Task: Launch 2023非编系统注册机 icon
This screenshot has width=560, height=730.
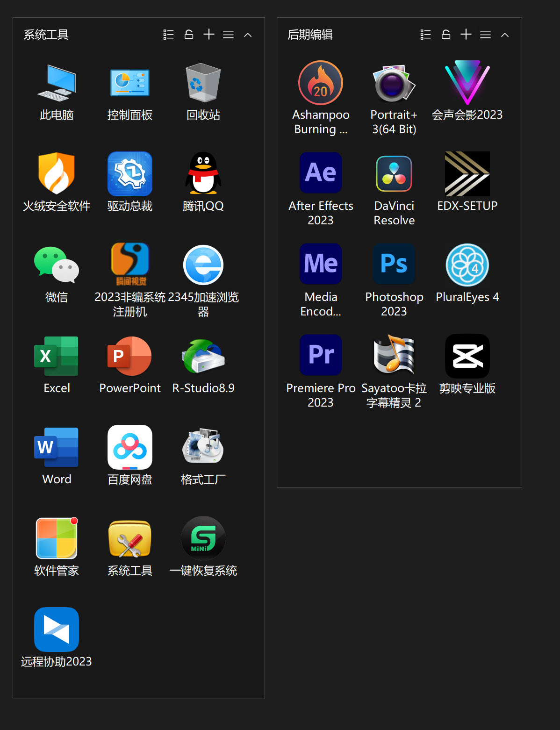Action: [130, 265]
